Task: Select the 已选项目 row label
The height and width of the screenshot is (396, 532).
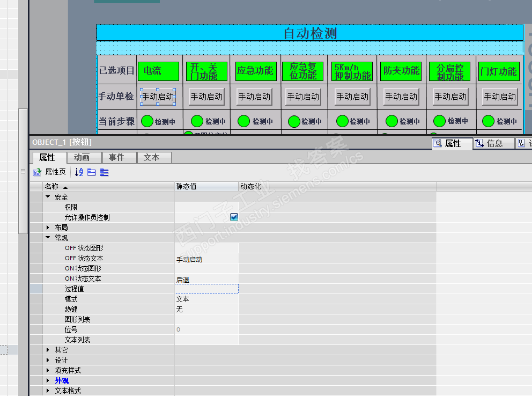Action: [117, 70]
